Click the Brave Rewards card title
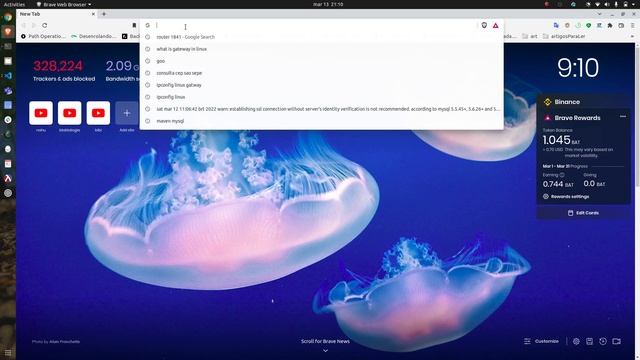Screen dimensions: 640x360 577,118
